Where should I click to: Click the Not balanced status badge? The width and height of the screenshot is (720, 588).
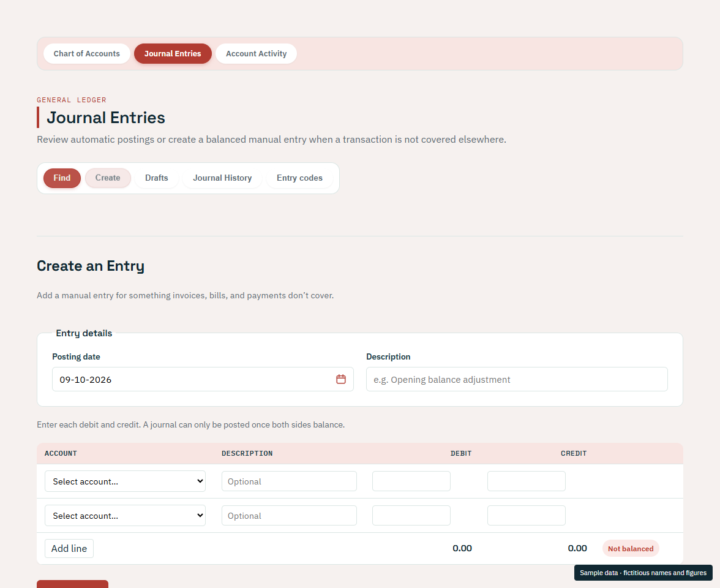(631, 549)
